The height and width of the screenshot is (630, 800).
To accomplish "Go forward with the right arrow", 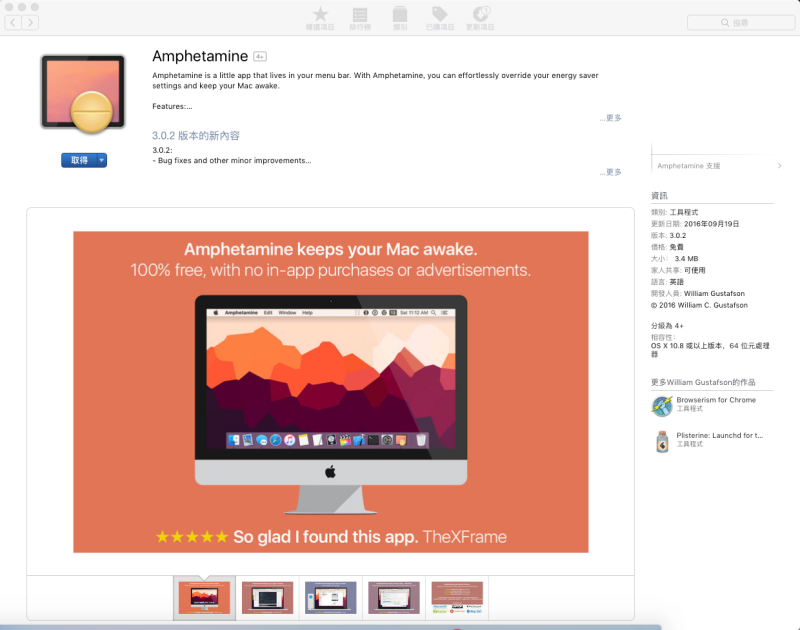I will [x=30, y=22].
